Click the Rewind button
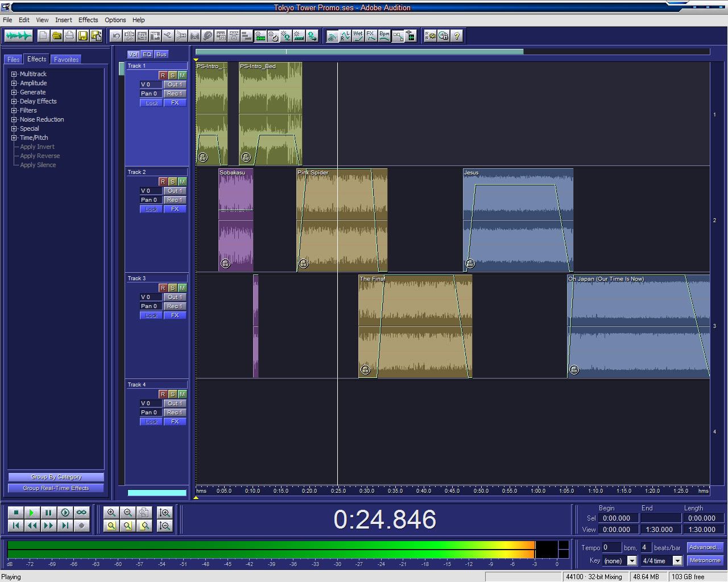The height and width of the screenshot is (582, 728). (x=32, y=526)
